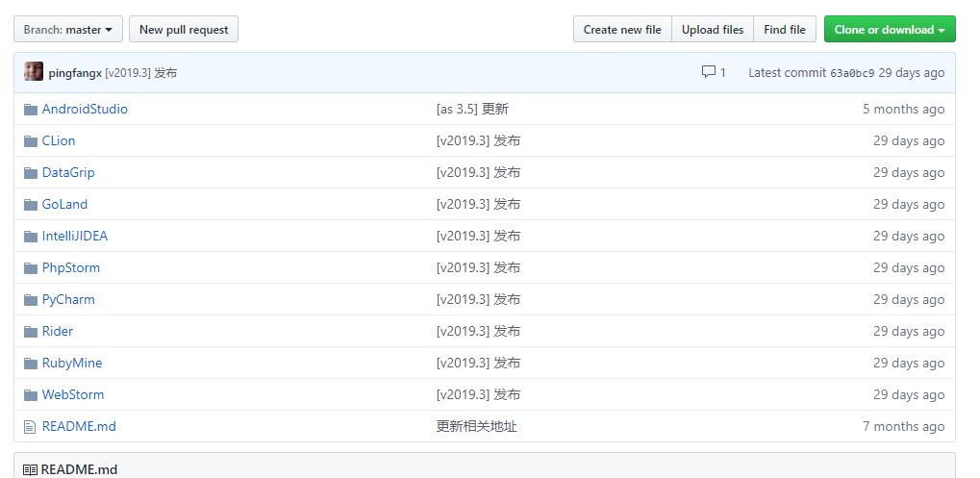Click 29 days ago in the WebStorm row
The image size is (980, 478).
(909, 395)
